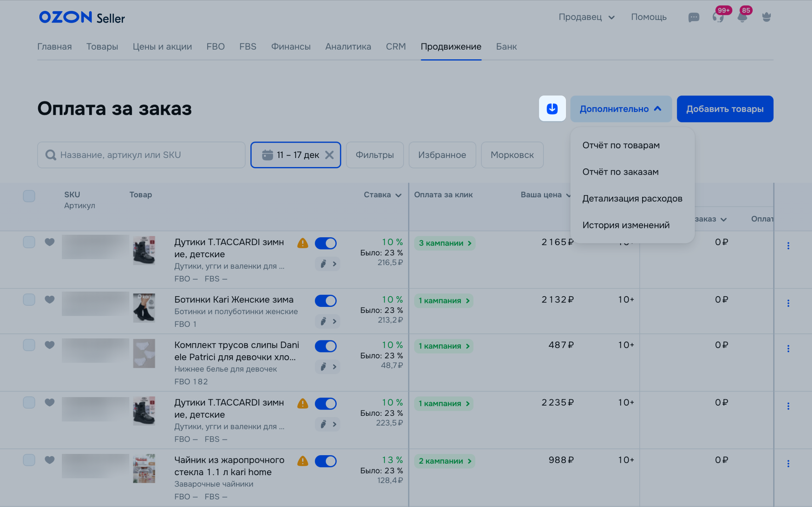Open the chat messages icon

pyautogui.click(x=693, y=17)
